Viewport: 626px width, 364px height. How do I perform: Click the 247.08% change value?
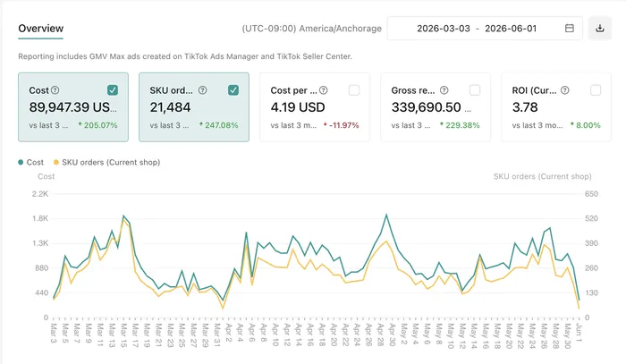(x=222, y=125)
